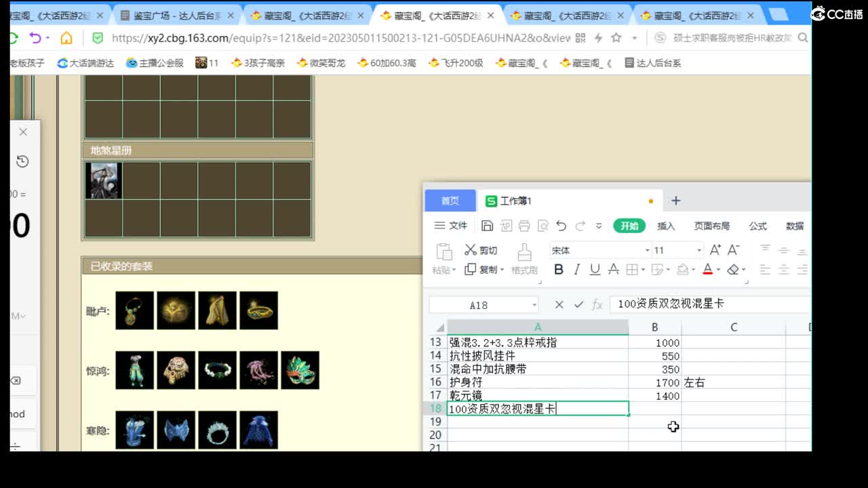Select cell B16 with value 1700
Screen dimensions: 868x488
(655, 382)
